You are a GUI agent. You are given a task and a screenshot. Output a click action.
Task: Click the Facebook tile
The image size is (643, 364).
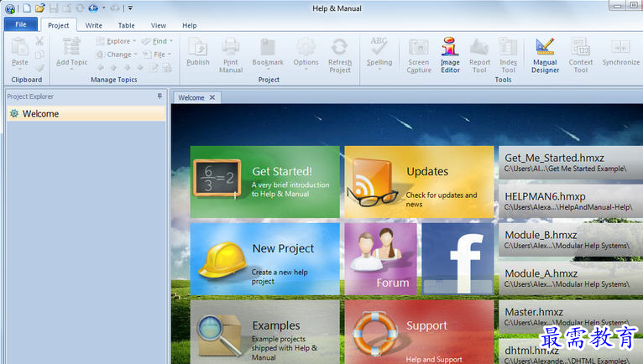[x=457, y=258]
